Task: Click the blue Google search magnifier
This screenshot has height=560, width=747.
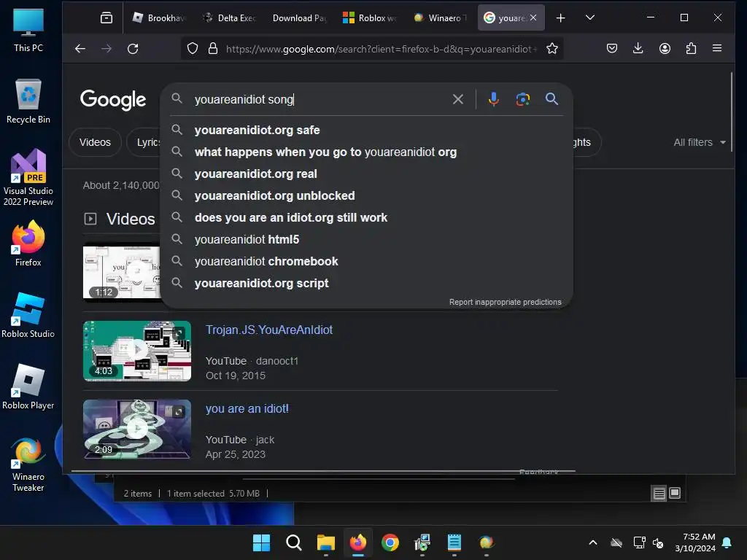Action: (551, 99)
